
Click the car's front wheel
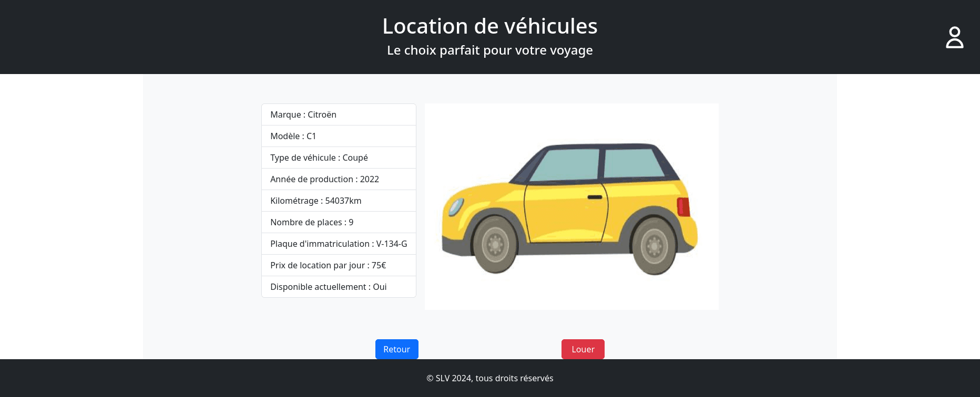495,245
